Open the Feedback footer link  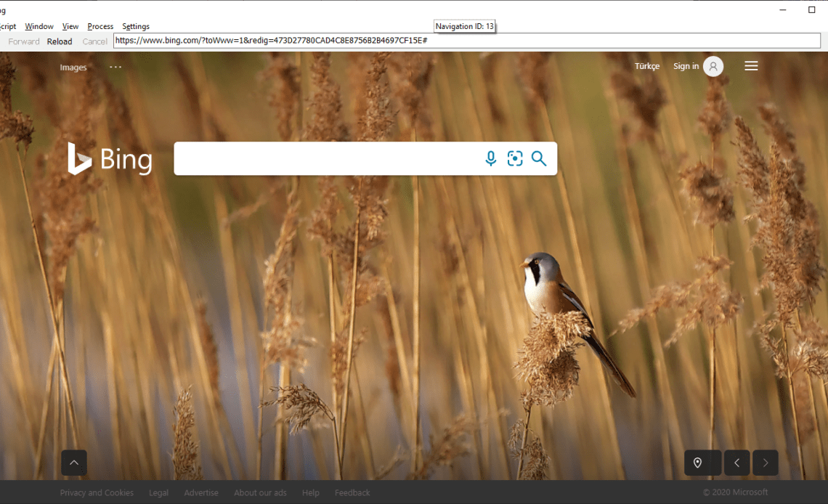[x=352, y=492]
